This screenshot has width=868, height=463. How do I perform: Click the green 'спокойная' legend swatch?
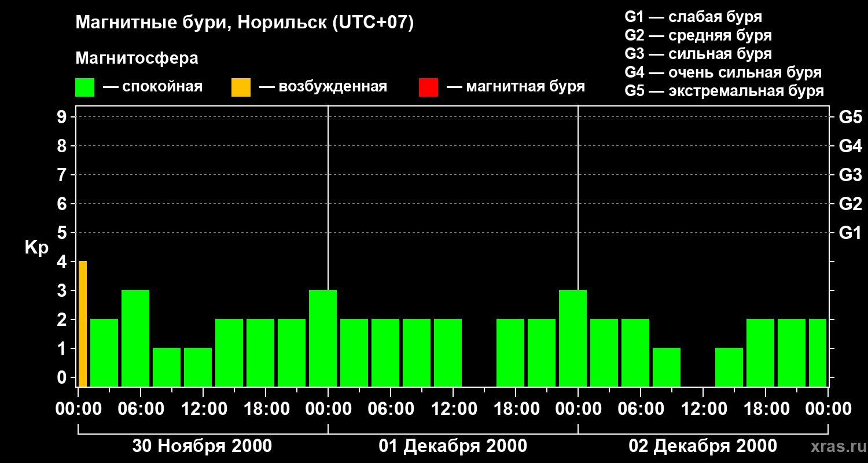[84, 87]
